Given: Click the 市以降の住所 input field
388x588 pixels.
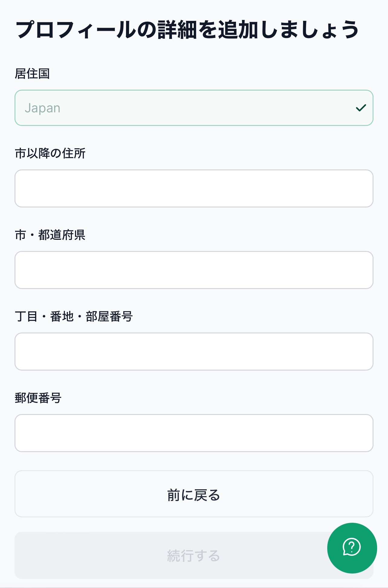Looking at the screenshot, I should tap(194, 188).
